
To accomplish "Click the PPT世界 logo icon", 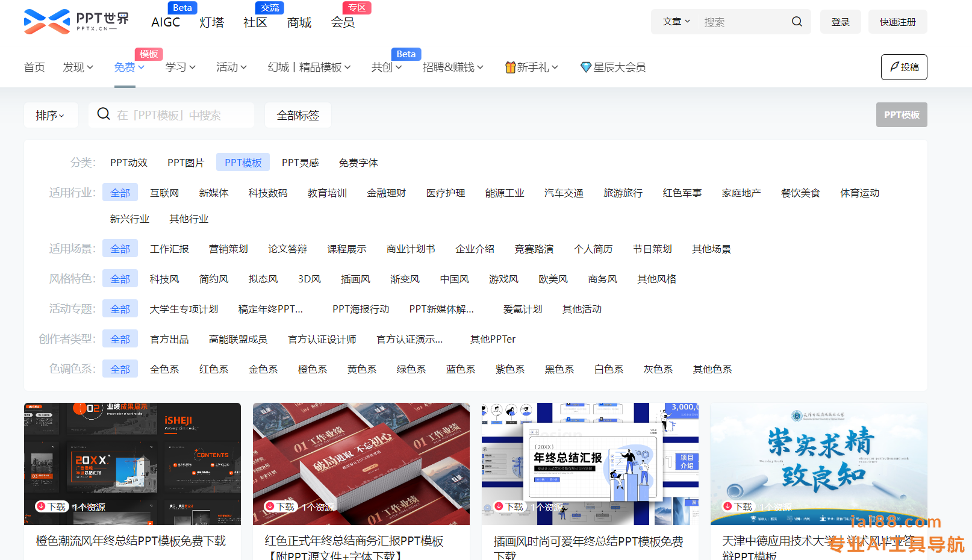I will [x=46, y=22].
